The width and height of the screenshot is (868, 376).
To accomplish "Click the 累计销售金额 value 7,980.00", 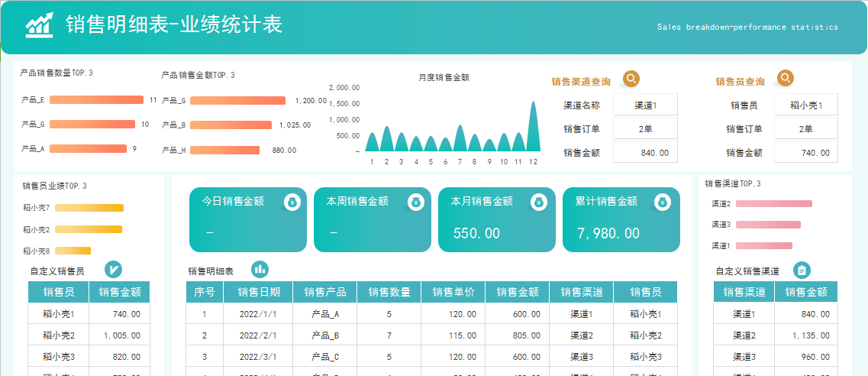I will (x=608, y=233).
